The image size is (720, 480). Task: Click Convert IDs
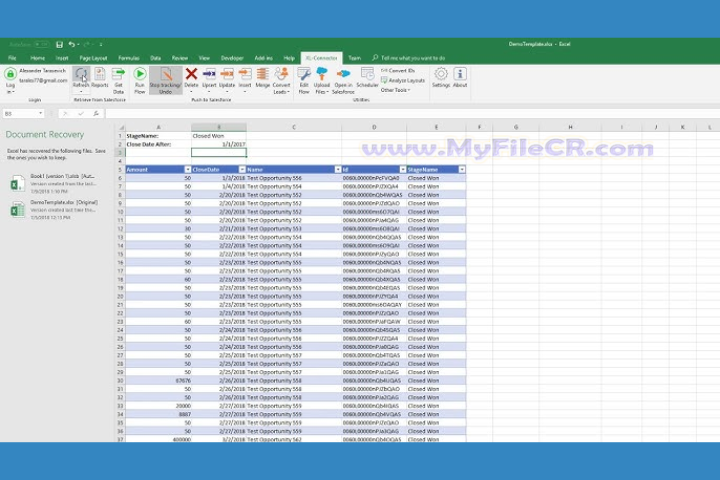click(398, 71)
